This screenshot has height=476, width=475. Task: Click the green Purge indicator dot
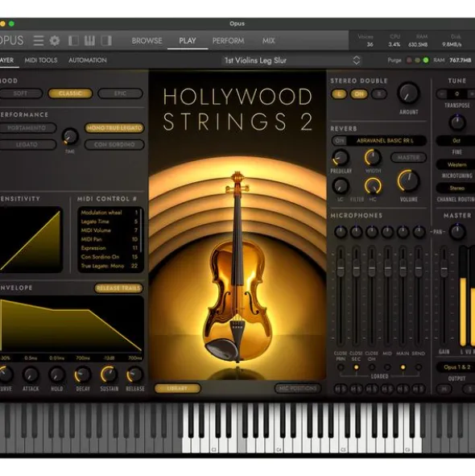coord(426,60)
